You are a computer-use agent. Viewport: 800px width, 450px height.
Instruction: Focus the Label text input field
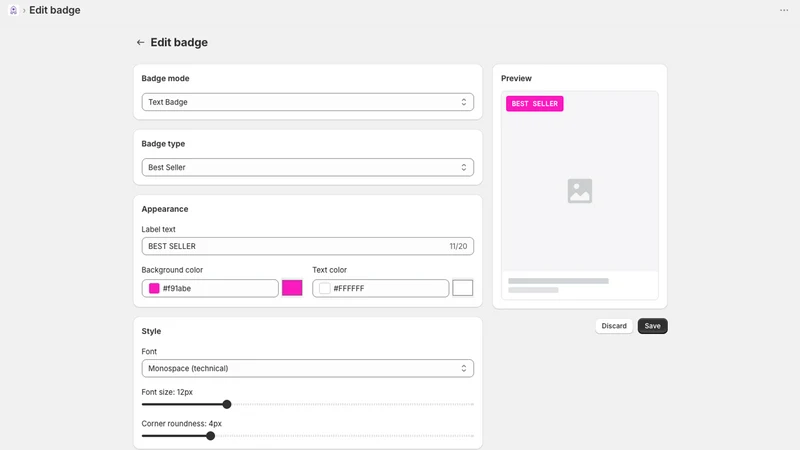click(x=308, y=246)
